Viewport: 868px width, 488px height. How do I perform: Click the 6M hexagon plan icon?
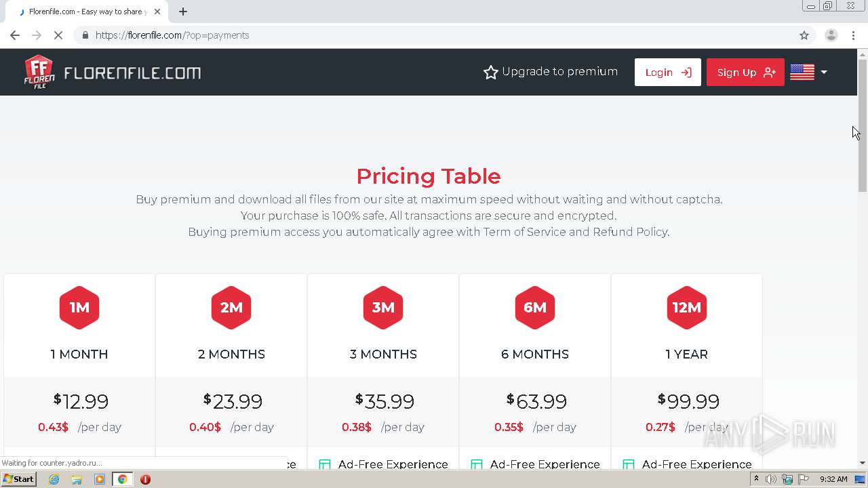535,308
